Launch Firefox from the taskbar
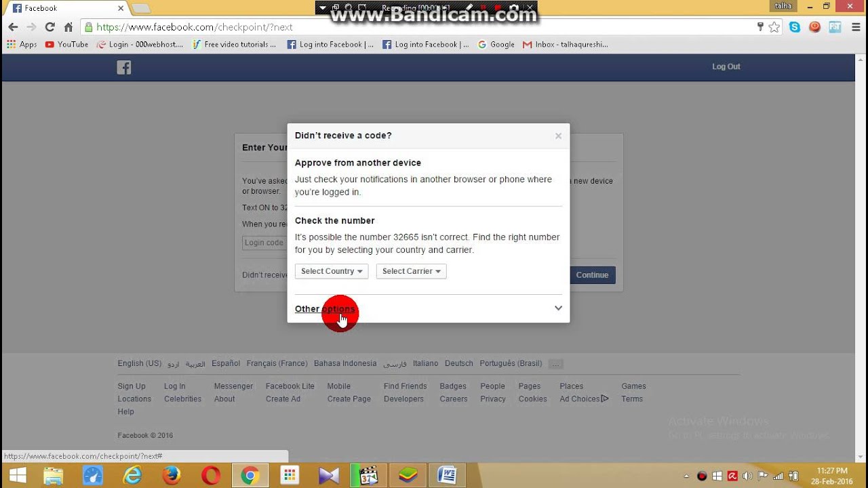Screen dimensions: 868x488 172,476
